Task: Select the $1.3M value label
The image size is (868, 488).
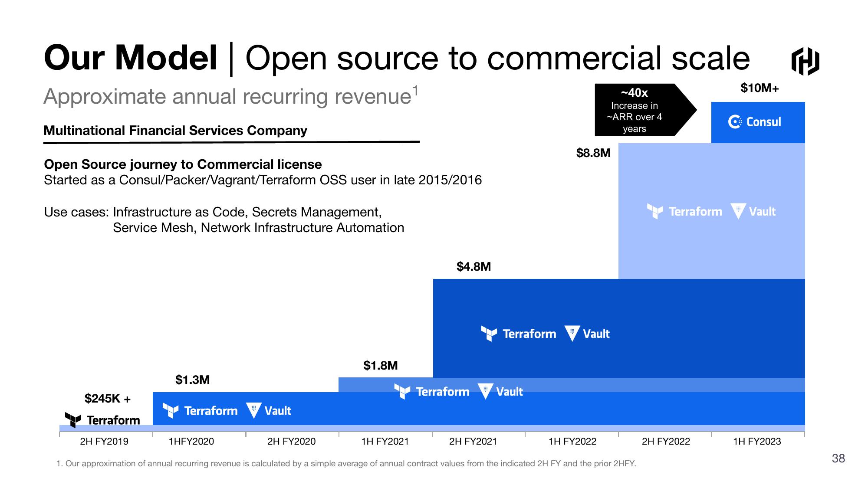Action: coord(192,380)
